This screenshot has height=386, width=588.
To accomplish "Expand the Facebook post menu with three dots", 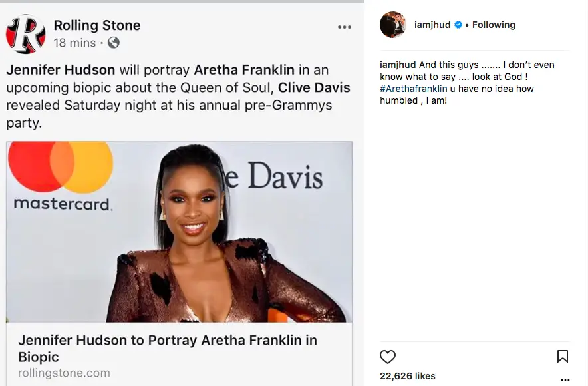I will [x=345, y=27].
